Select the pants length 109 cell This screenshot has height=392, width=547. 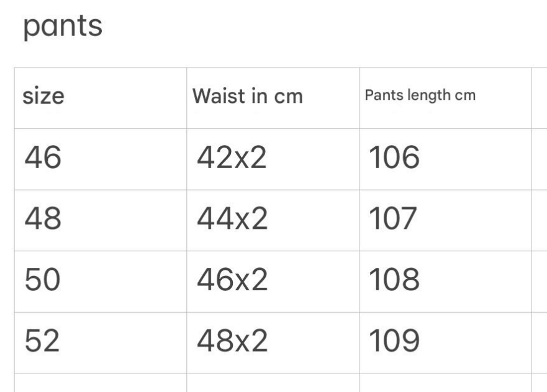pos(394,342)
